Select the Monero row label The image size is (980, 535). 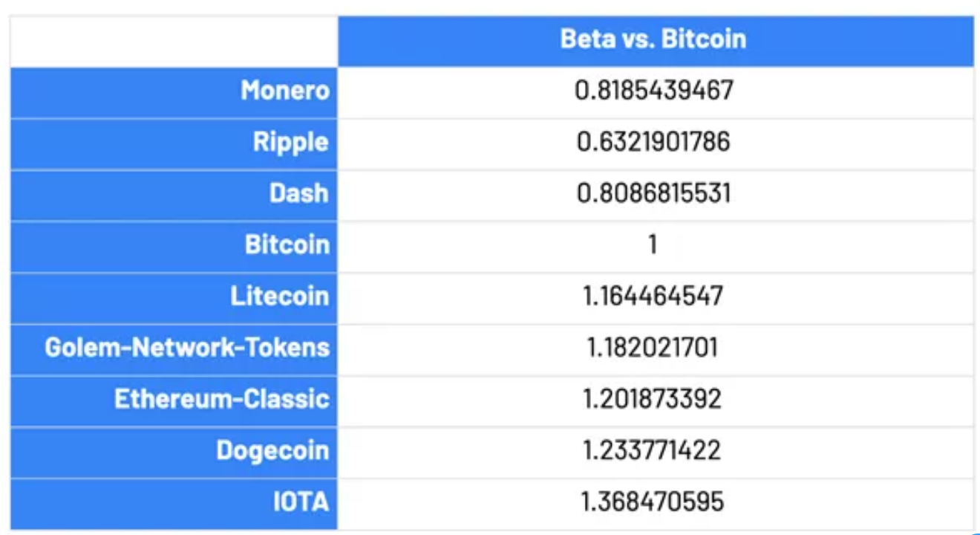click(285, 91)
